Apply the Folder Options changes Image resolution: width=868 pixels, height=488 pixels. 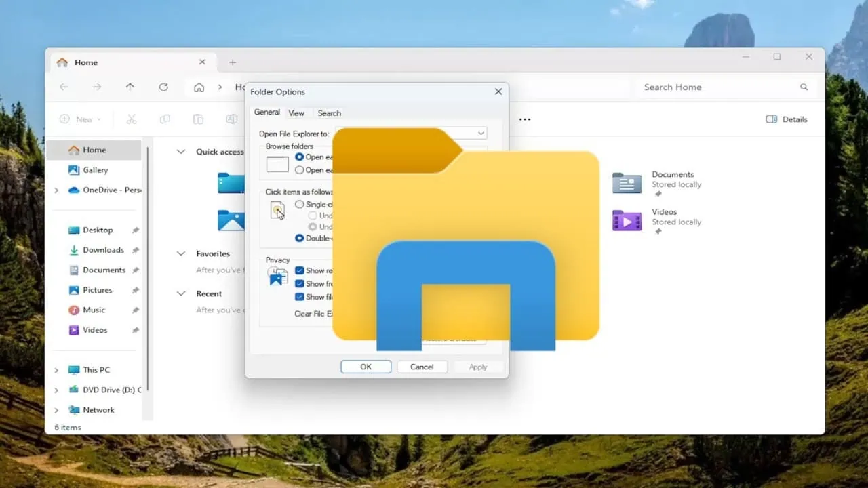click(x=477, y=366)
